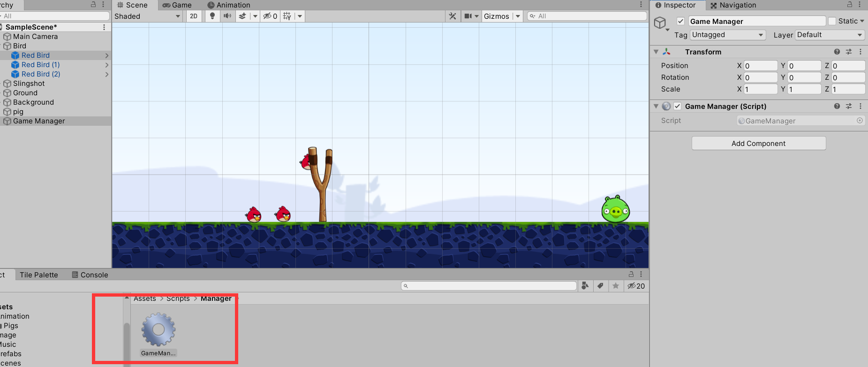Open grid settings dropdown arrow
The width and height of the screenshot is (868, 367).
[x=300, y=16]
